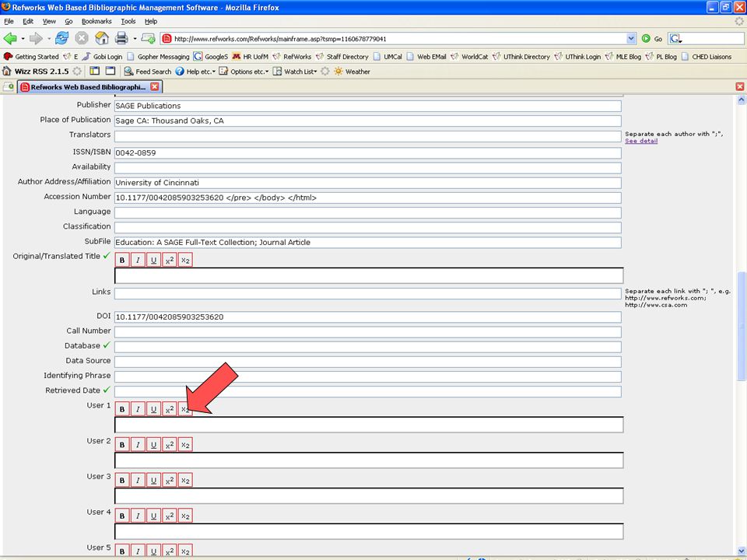
Task: Click Underline button for User 4 field
Action: (153, 516)
